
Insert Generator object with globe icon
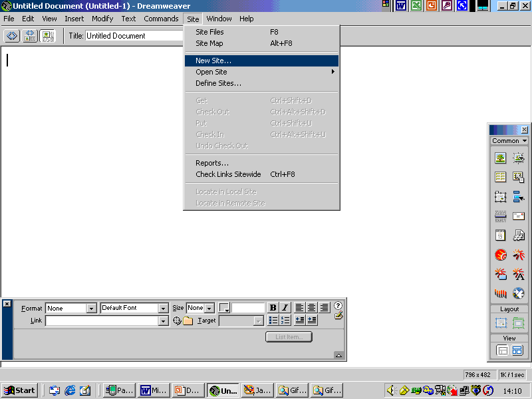click(x=519, y=293)
